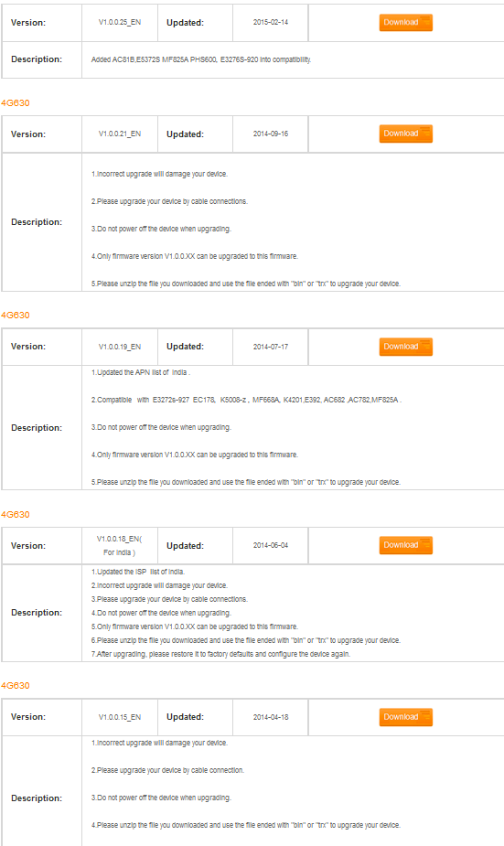504x846 pixels.
Task: Download V1.0.0.18_EN For India firmware
Action: [406, 545]
